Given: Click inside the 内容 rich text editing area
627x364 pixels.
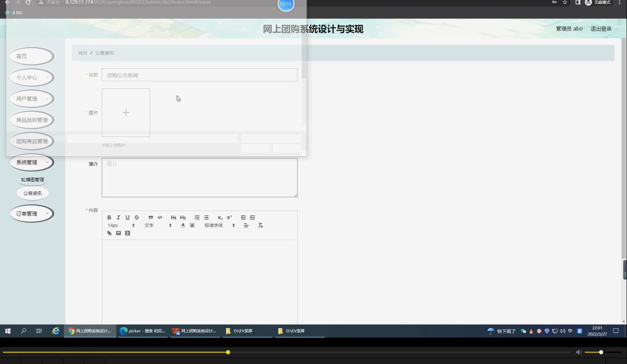Looking at the screenshot, I should click(x=199, y=281).
